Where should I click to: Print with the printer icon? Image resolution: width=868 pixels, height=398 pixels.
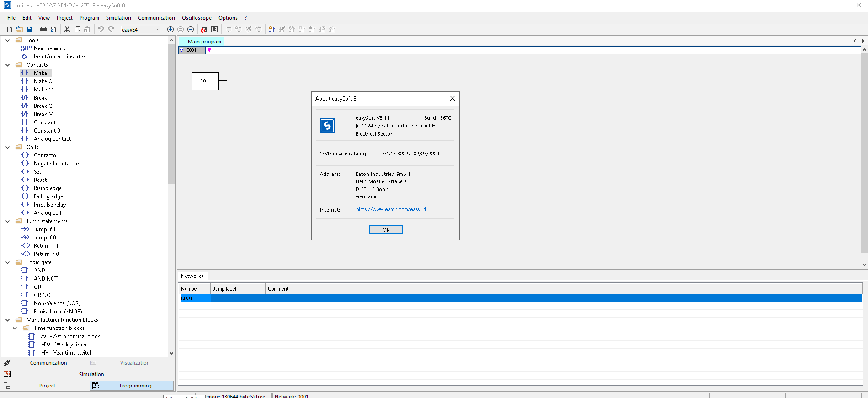[x=43, y=29]
